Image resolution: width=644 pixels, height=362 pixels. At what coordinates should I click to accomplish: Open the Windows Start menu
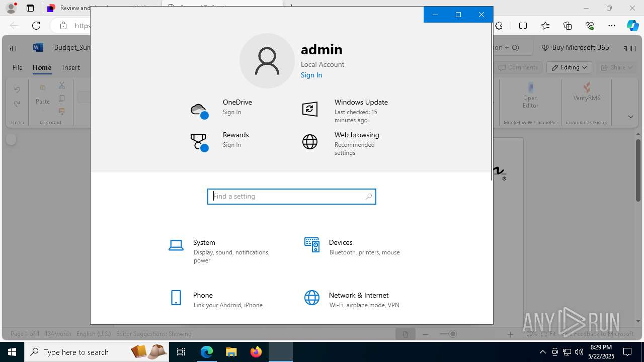pyautogui.click(x=12, y=352)
